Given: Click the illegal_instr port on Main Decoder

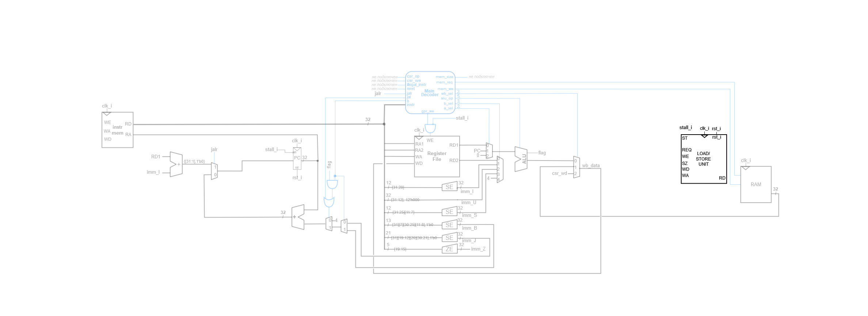Looking at the screenshot, I should point(416,84).
